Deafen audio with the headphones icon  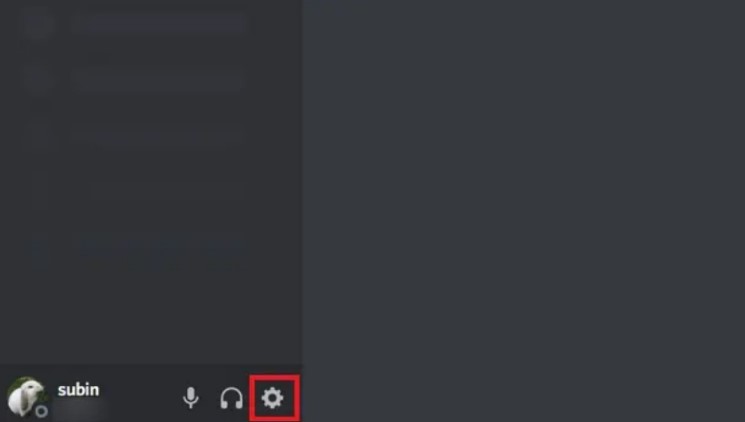[231, 398]
